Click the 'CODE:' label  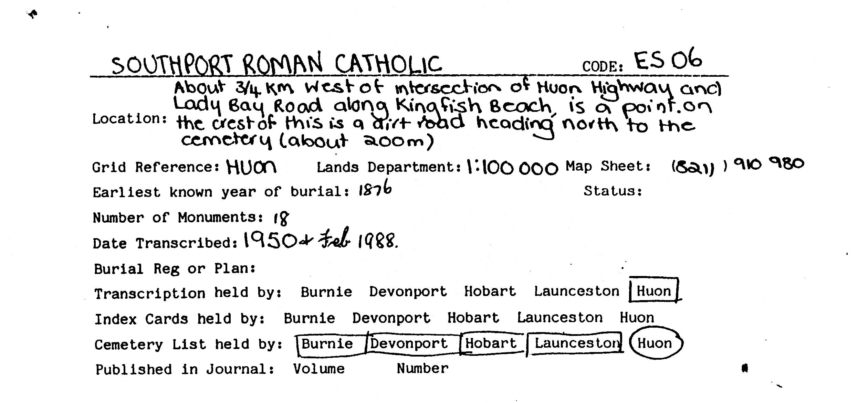(x=603, y=66)
